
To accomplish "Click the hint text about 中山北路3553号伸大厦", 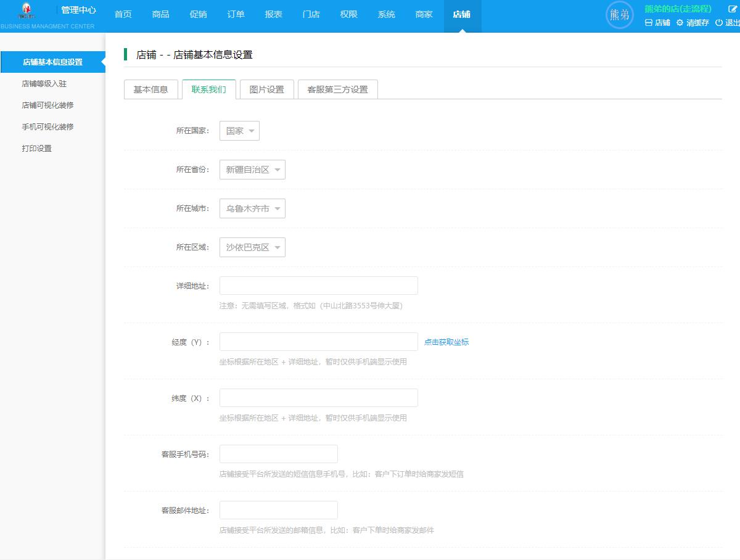I will pyautogui.click(x=311, y=306).
